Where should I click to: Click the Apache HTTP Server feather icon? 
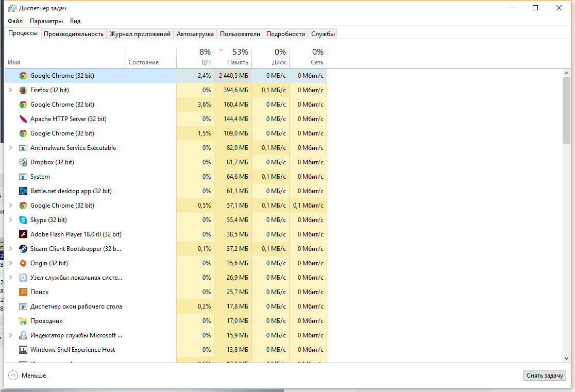(x=23, y=119)
